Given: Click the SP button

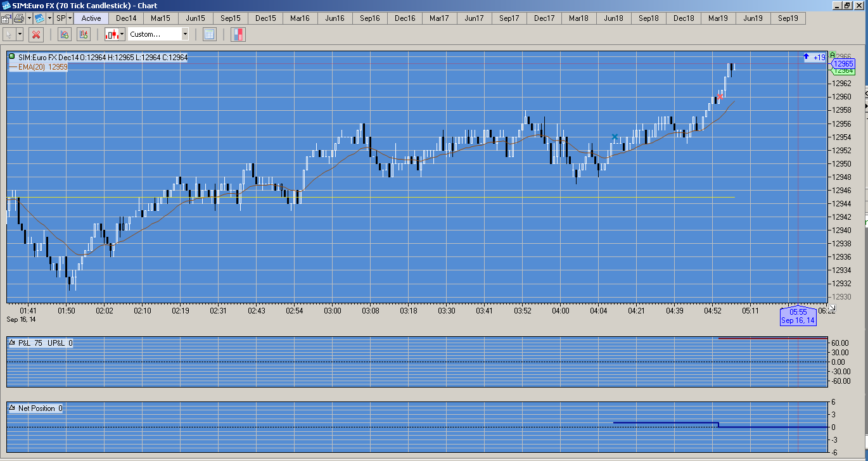Looking at the screenshot, I should [61, 18].
